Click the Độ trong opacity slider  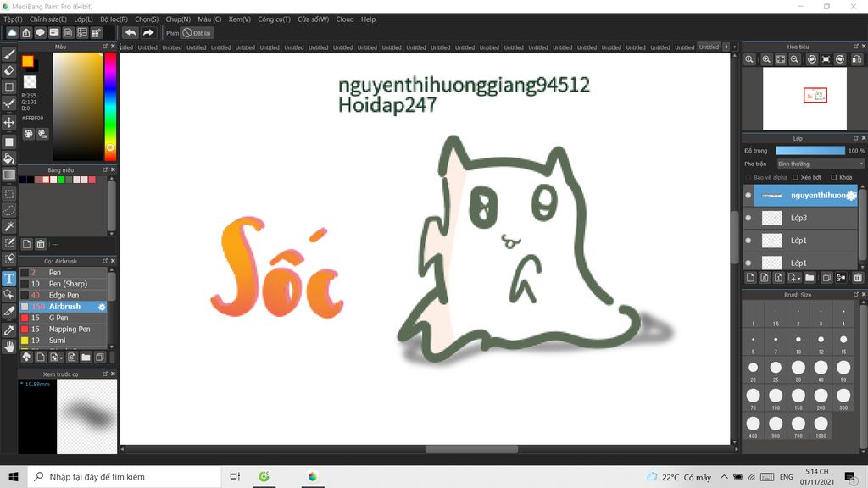810,151
